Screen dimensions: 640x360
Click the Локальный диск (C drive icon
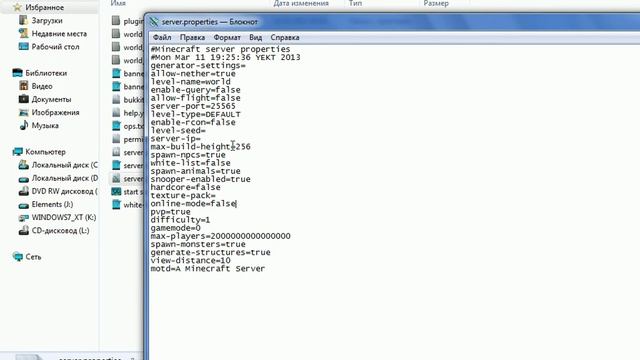tap(23, 165)
